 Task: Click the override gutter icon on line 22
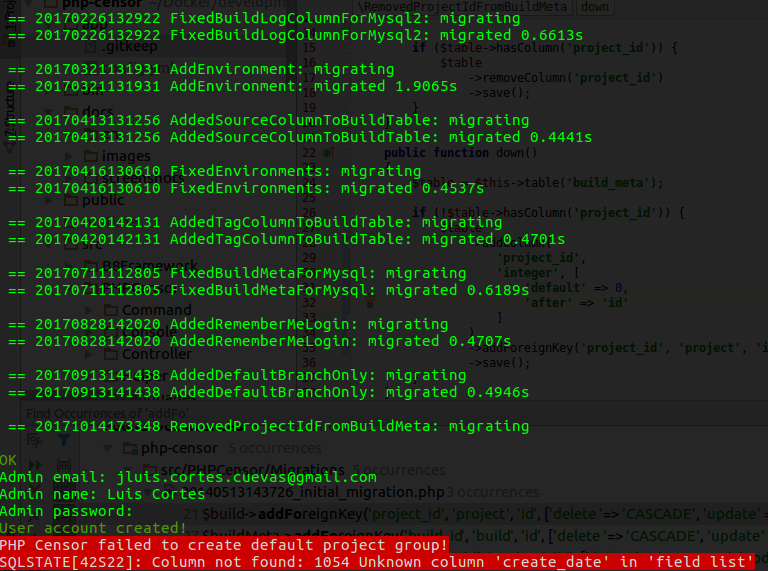point(329,153)
